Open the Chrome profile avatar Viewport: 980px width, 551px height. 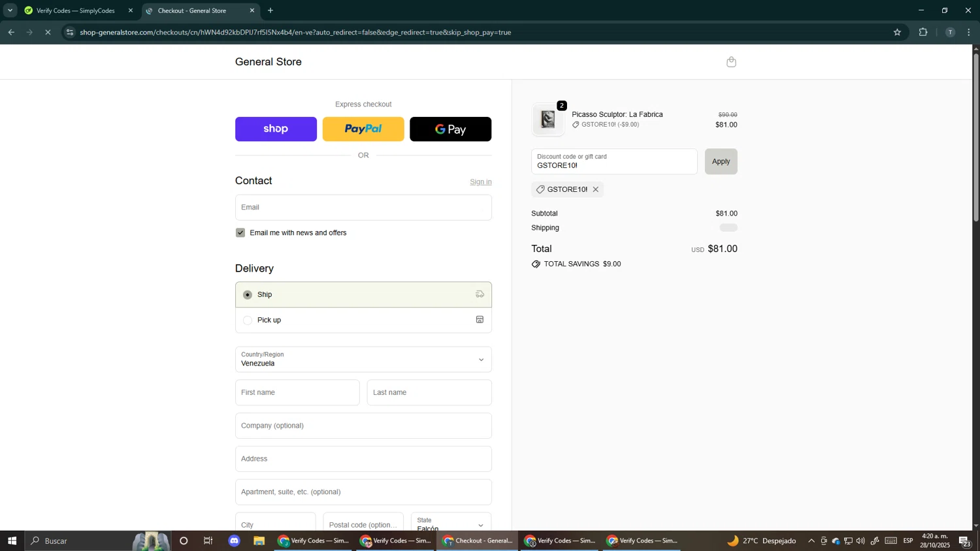pos(950,32)
